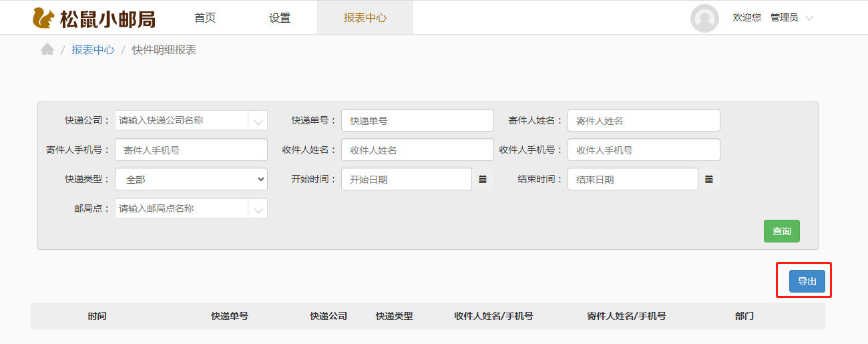The height and width of the screenshot is (344, 868).
Task: Click the 松鼠小邮局 site title
Action: (x=107, y=19)
